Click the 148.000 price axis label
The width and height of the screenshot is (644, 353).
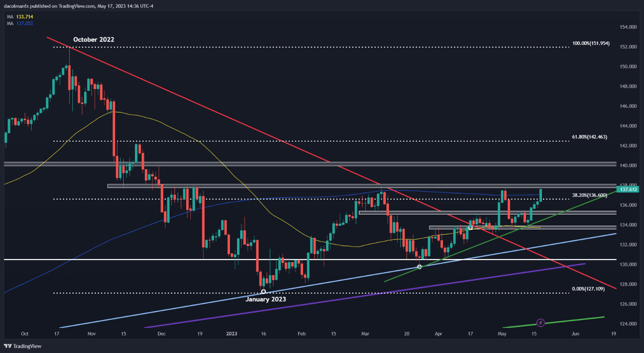pyautogui.click(x=628, y=86)
